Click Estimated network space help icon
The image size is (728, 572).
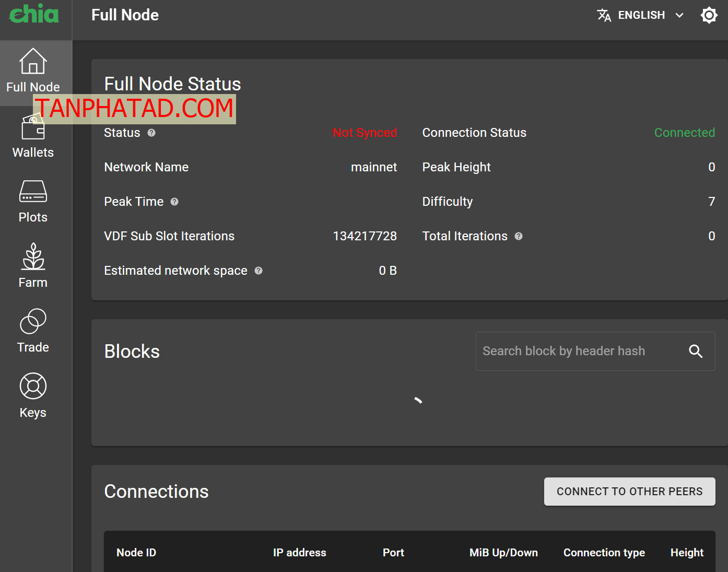pyautogui.click(x=259, y=271)
